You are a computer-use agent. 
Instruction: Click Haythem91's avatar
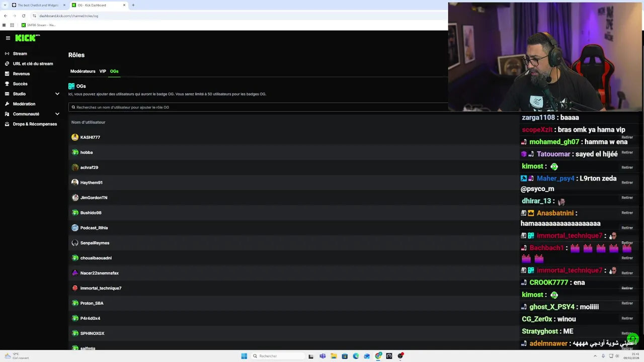[x=75, y=183]
